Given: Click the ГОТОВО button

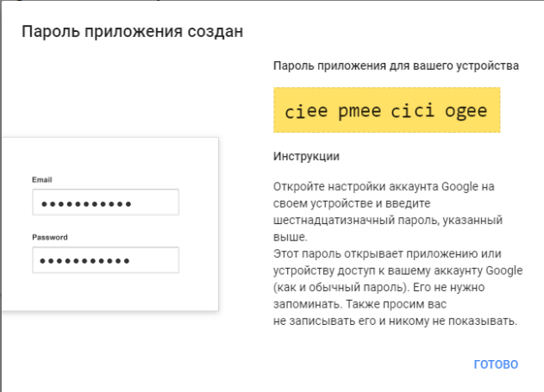Looking at the screenshot, I should coord(496,364).
